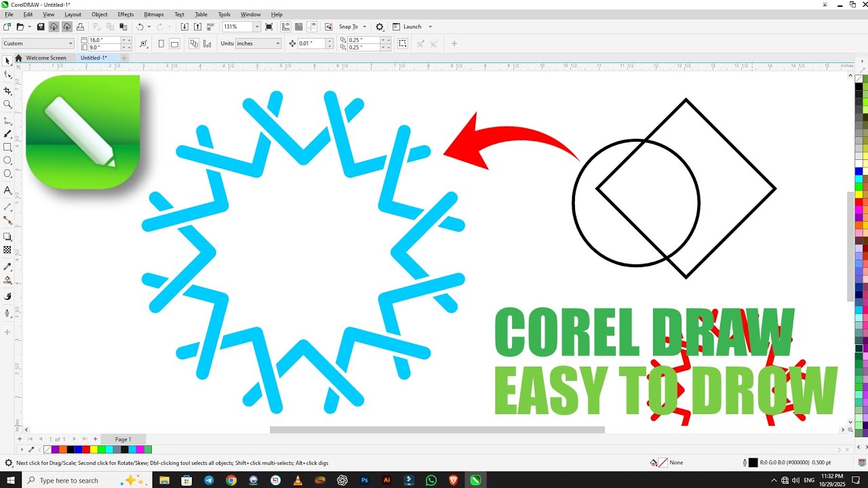This screenshot has width=868, height=488.
Task: Open the zoom level 131% dropdown
Action: [x=257, y=27]
